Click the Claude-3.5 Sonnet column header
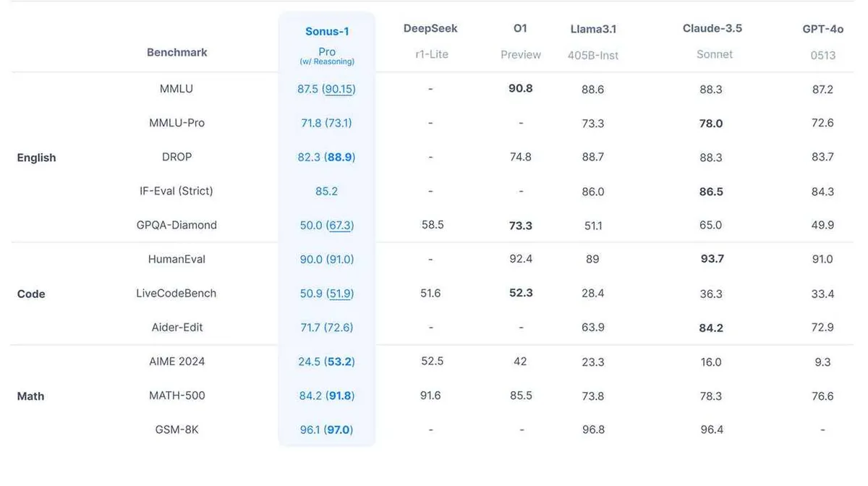This screenshot has height=486, width=868. [712, 41]
